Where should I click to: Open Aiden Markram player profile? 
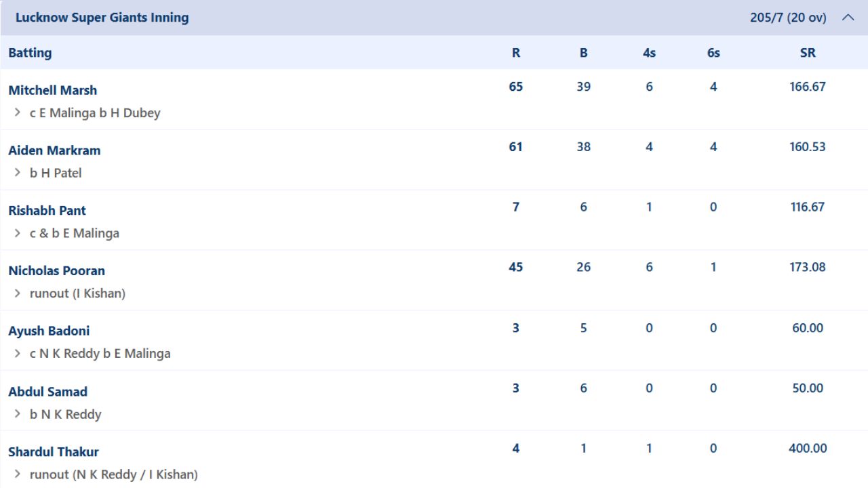tap(54, 150)
